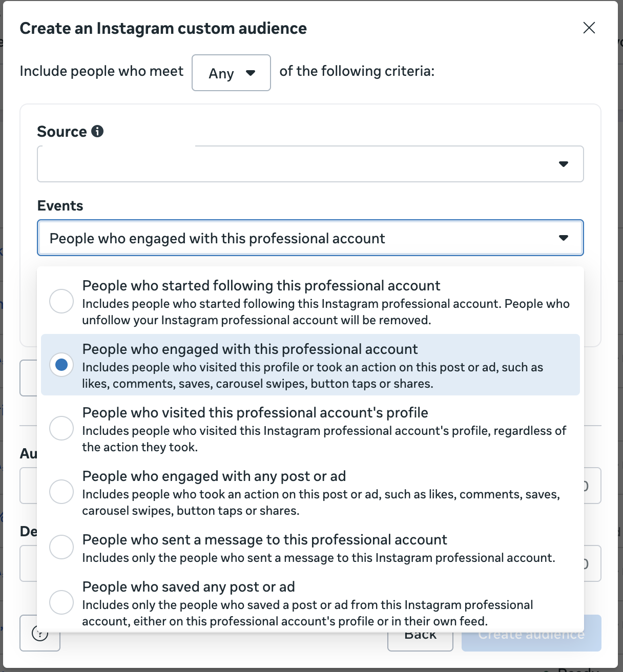Choose 'People who started following this professional account' title
Image resolution: width=623 pixels, height=672 pixels.
261,286
